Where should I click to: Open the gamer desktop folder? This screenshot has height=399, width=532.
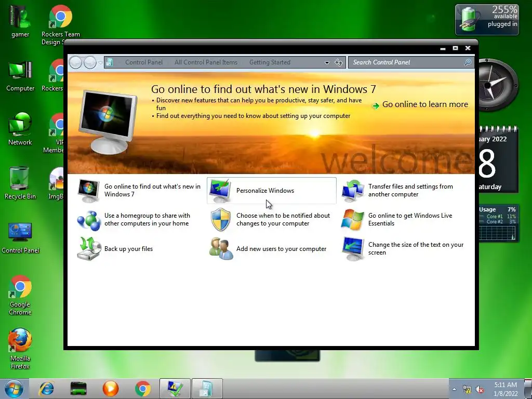pos(20,21)
